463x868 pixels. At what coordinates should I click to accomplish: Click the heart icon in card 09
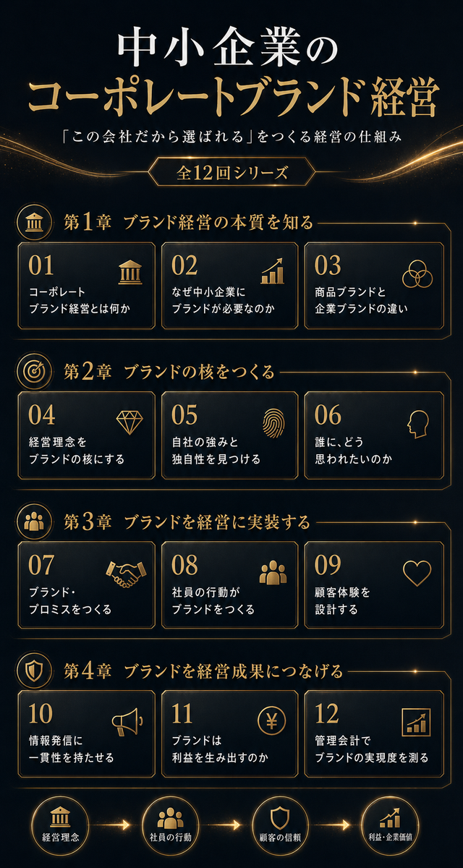417,573
